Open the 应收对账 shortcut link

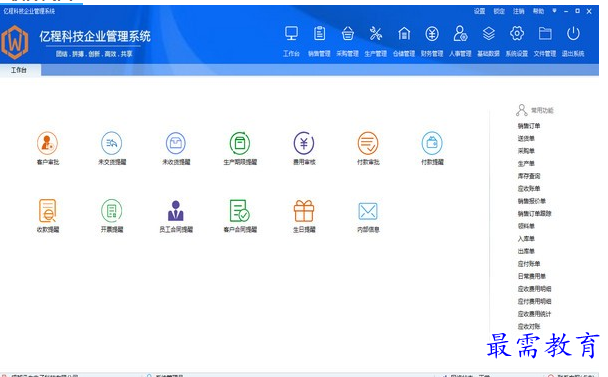click(529, 327)
